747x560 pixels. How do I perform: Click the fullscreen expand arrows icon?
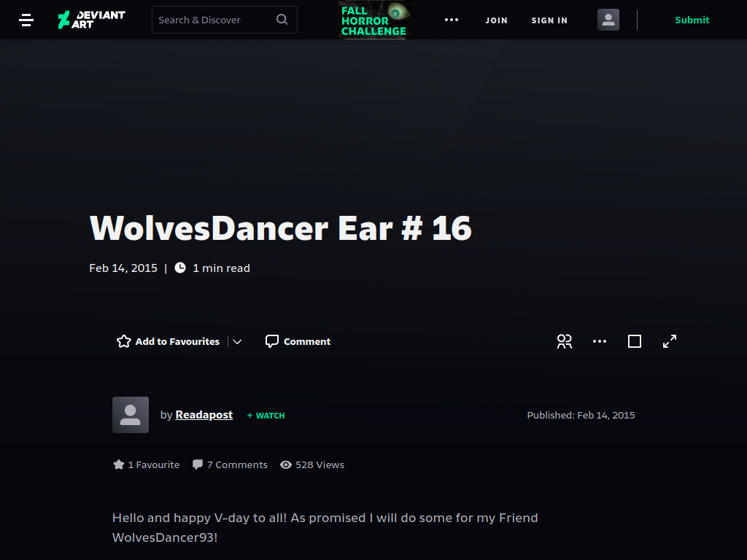(670, 341)
